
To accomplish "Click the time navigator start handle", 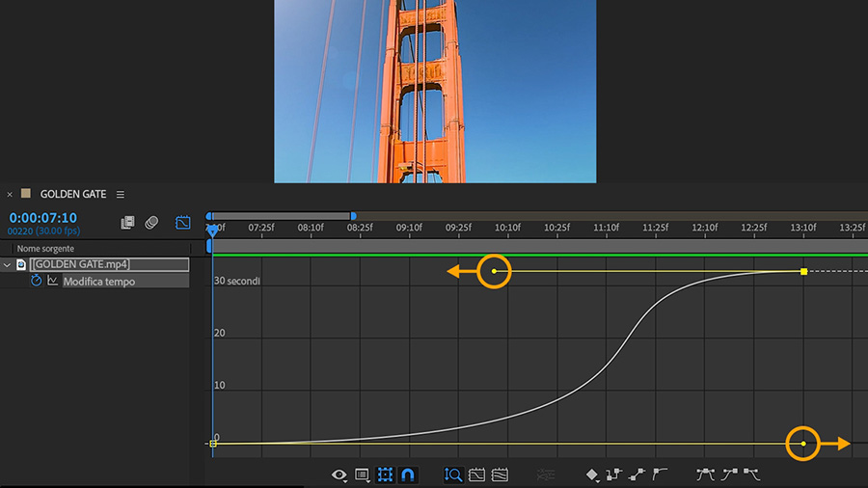I will pyautogui.click(x=208, y=216).
